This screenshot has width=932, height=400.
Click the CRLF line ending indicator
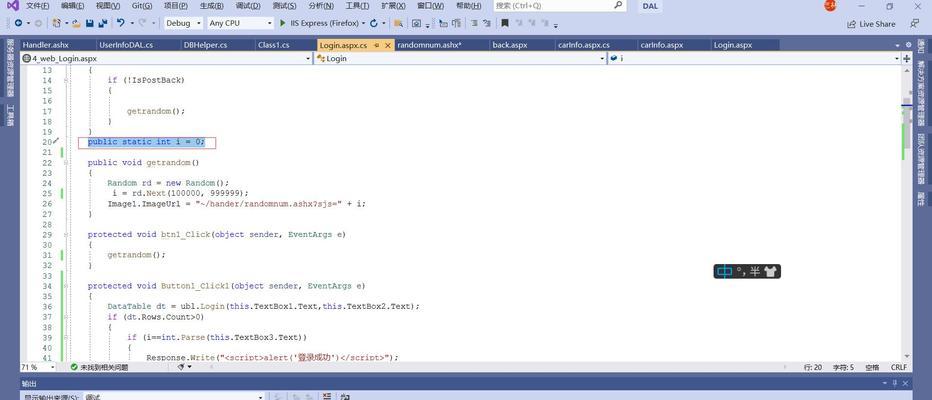tap(899, 367)
